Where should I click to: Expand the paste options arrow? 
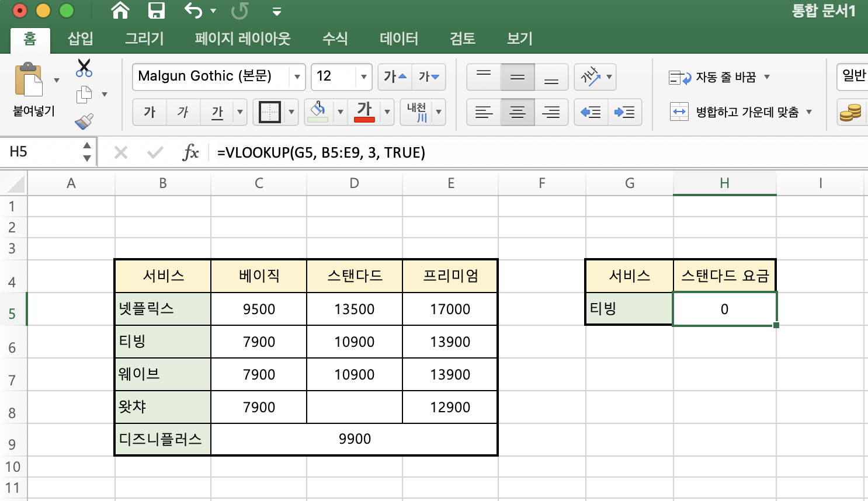(57, 80)
